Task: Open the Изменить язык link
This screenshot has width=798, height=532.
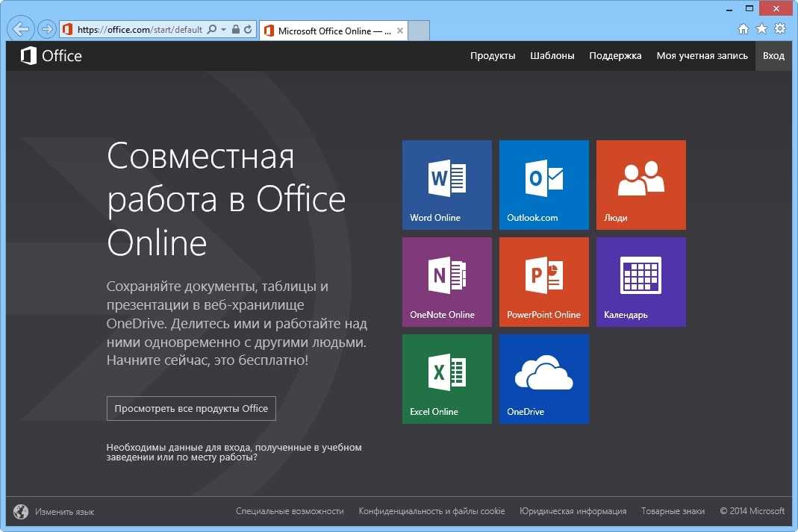Action: pos(65,512)
